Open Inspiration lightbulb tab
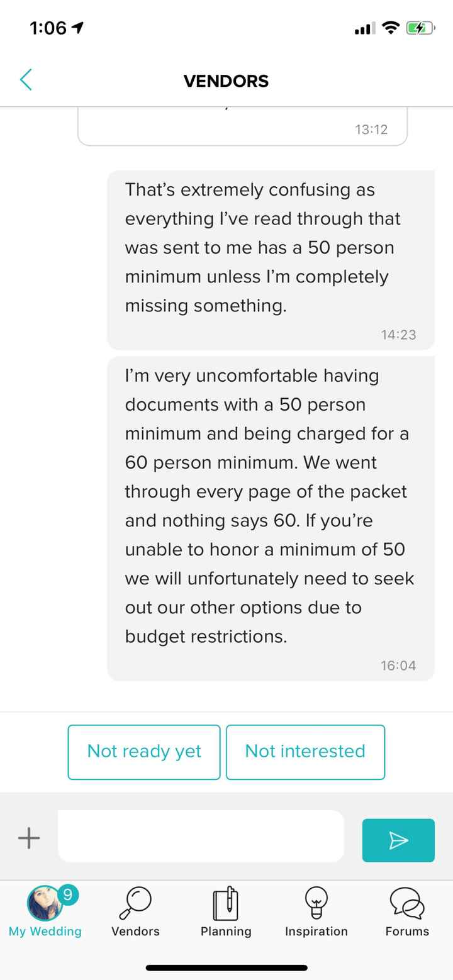 pyautogui.click(x=316, y=912)
